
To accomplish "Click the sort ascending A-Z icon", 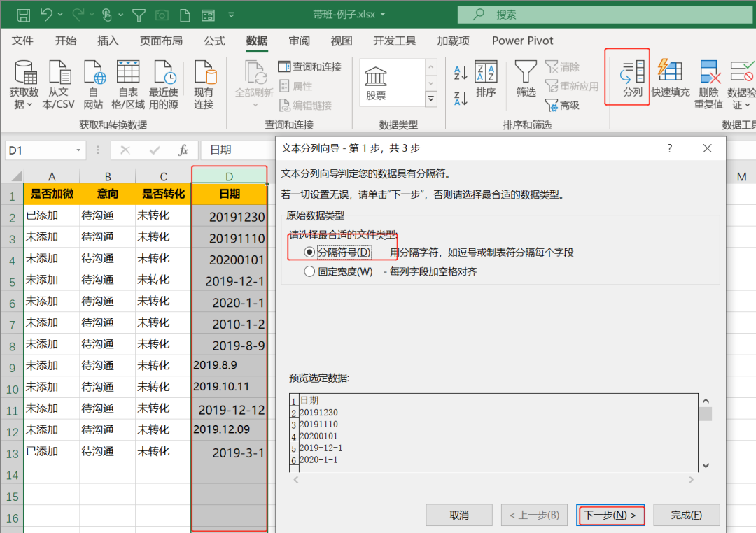I will pos(461,73).
